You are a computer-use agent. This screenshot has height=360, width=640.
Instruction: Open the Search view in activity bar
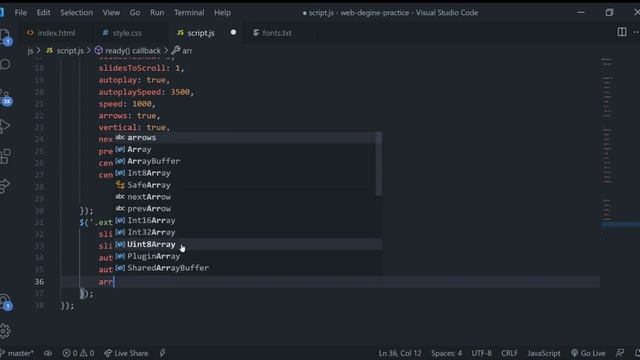pyautogui.click(x=5, y=64)
